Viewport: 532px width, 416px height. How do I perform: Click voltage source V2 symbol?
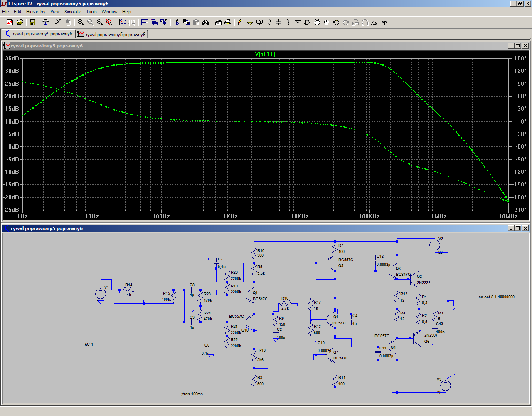point(435,245)
